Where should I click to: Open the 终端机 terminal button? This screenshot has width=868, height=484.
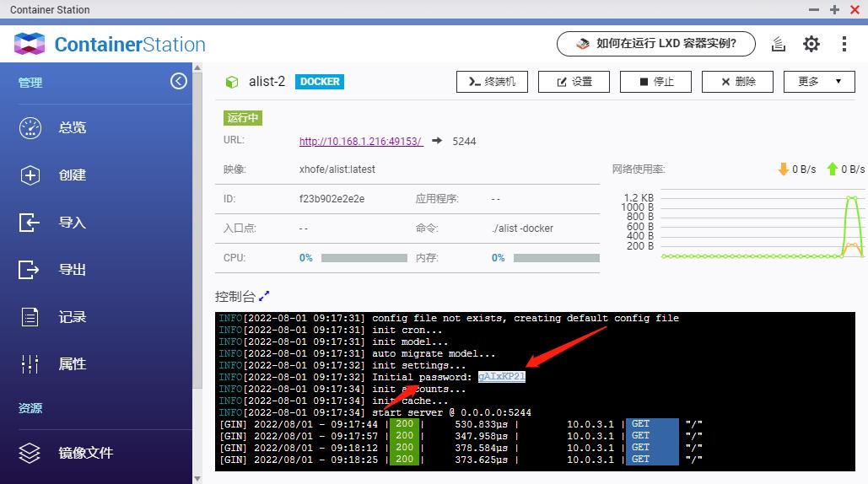pyautogui.click(x=492, y=82)
